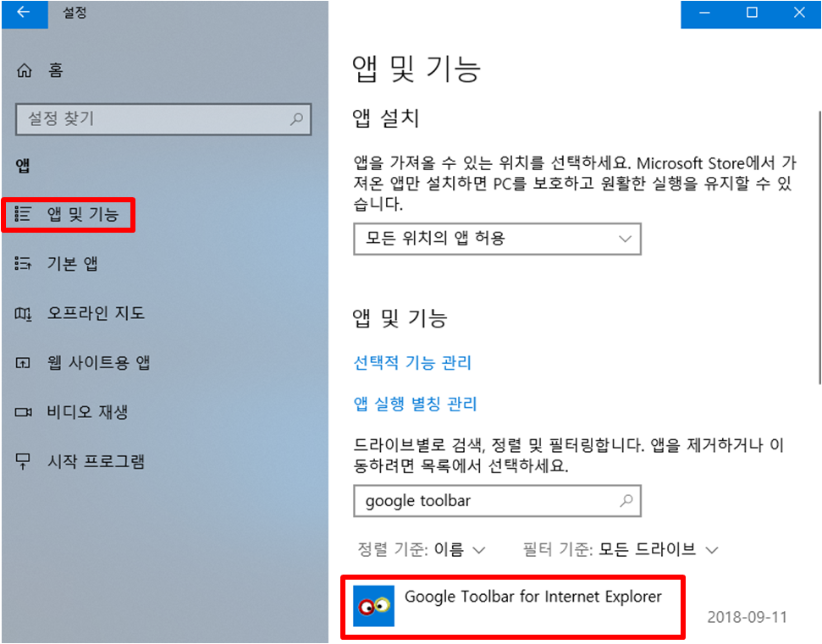This screenshot has width=822, height=644.
Task: Open 앱 실행 별칭 관리 link
Action: [x=415, y=404]
